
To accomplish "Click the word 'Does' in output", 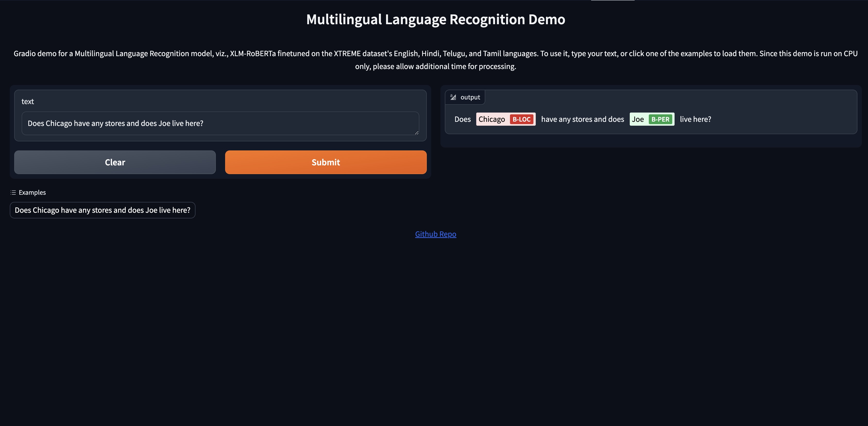I will (463, 119).
